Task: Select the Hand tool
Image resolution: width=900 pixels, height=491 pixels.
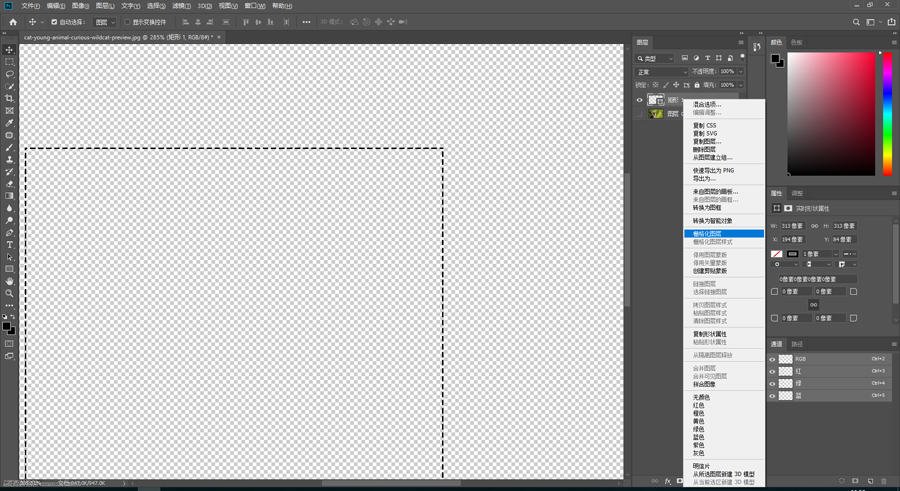Action: 10,282
